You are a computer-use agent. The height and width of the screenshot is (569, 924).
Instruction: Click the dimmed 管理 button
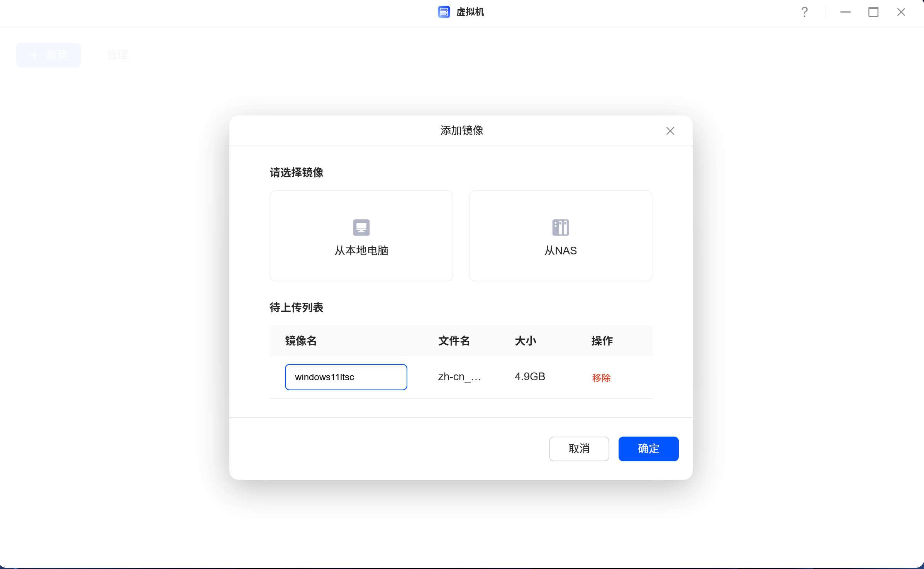click(117, 55)
